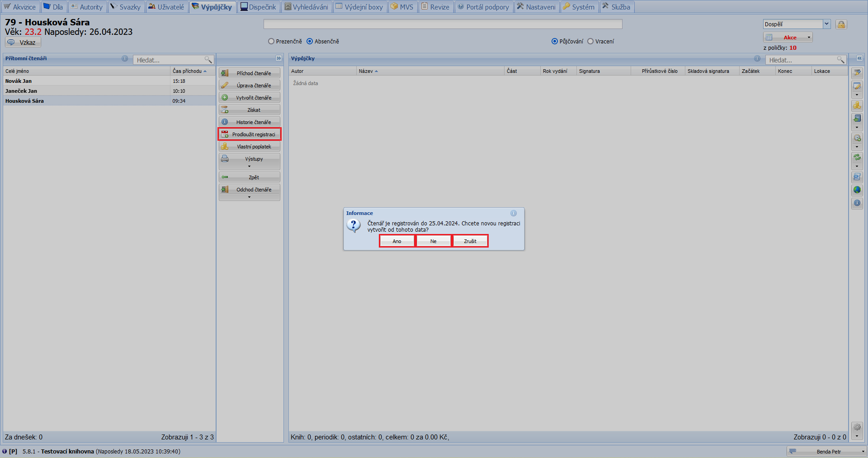Select reader row Novák Jan
The height and width of the screenshot is (458, 868).
click(x=109, y=81)
